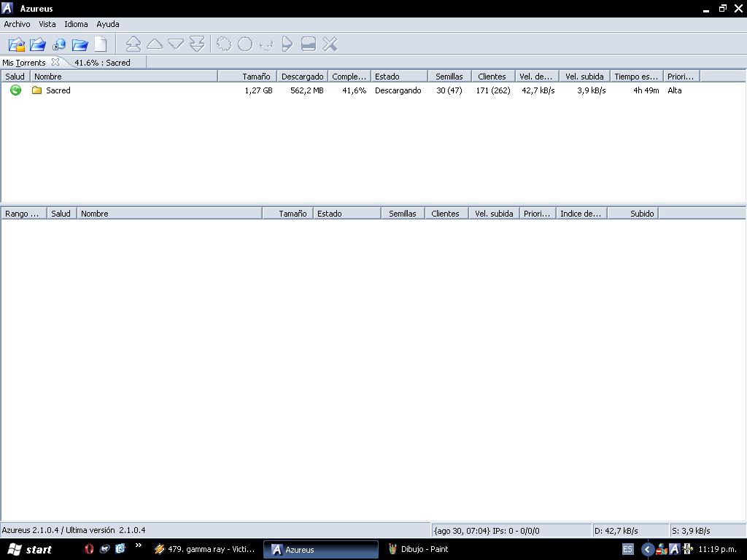The height and width of the screenshot is (560, 747).
Task: Switch to the 41.6% : Sacred tab
Action: [102, 63]
